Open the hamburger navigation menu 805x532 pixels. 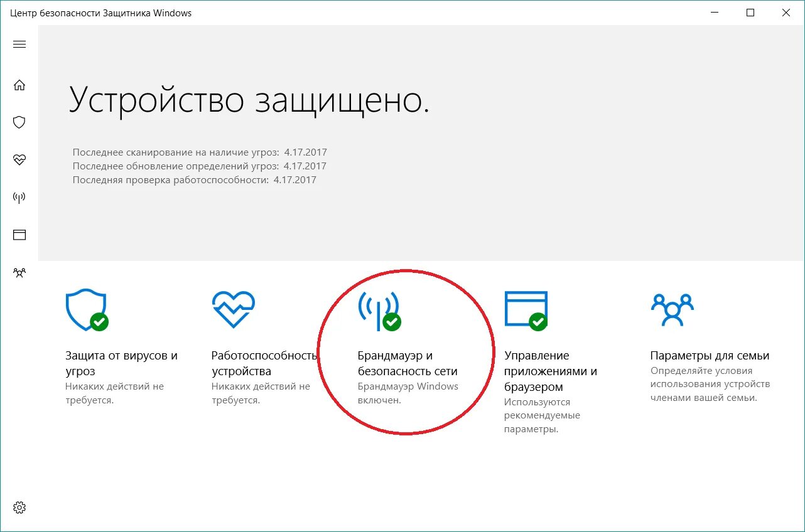click(19, 44)
